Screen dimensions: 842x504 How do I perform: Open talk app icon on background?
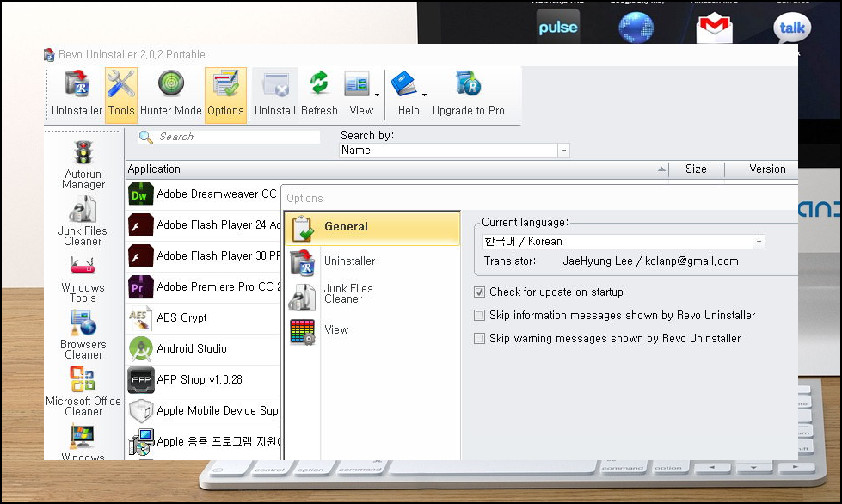point(792,27)
